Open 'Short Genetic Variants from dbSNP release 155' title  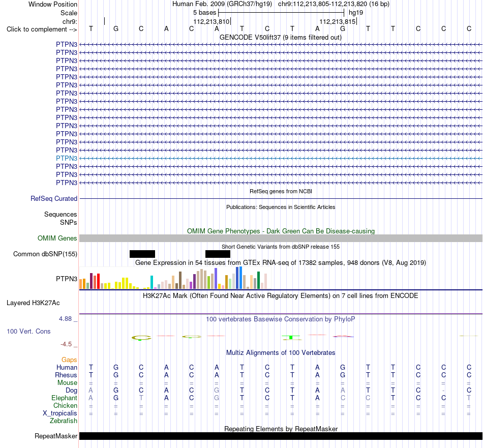pyautogui.click(x=281, y=247)
